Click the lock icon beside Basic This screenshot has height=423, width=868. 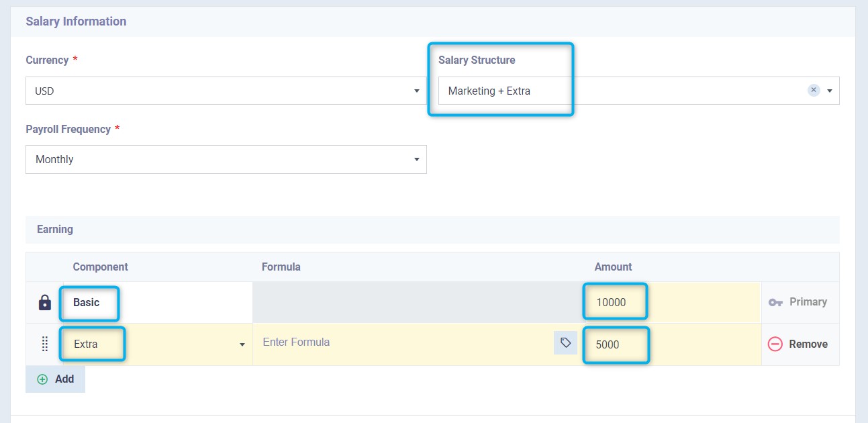[x=45, y=303]
